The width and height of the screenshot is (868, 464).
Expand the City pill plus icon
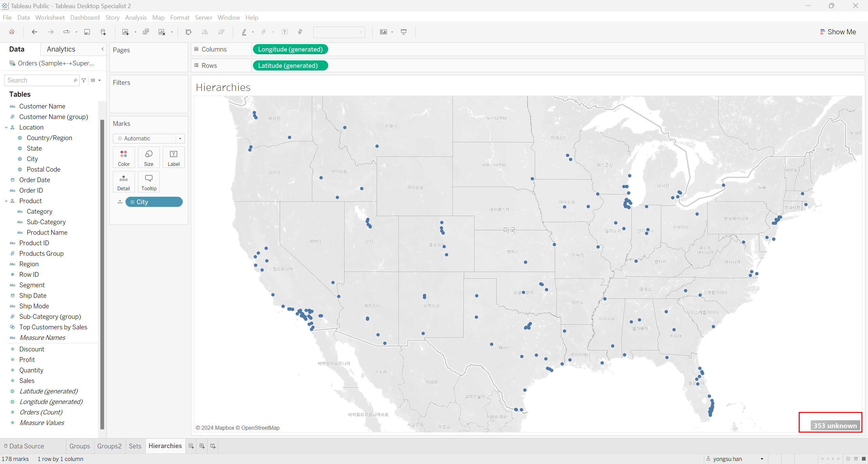133,202
